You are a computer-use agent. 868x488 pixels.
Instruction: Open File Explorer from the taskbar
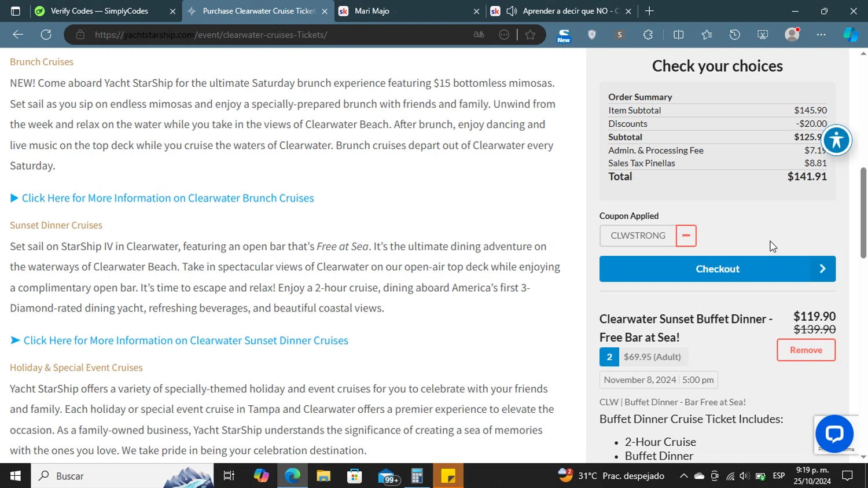(x=323, y=476)
